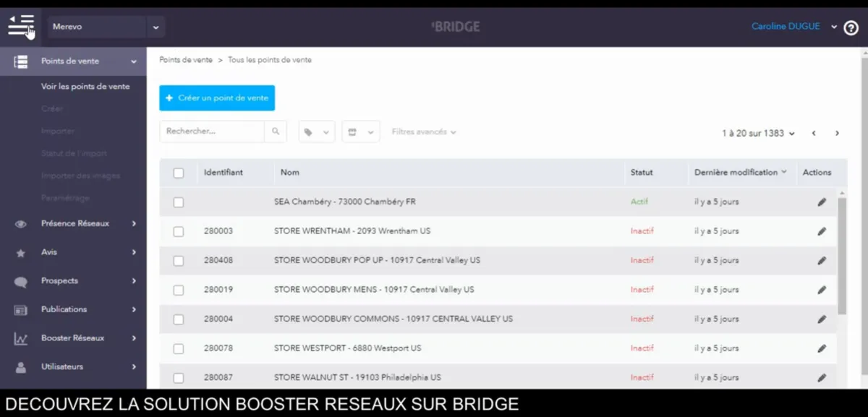Image resolution: width=868 pixels, height=417 pixels.
Task: Edit STORE WRENTHAM with the pencil icon
Action: click(822, 231)
